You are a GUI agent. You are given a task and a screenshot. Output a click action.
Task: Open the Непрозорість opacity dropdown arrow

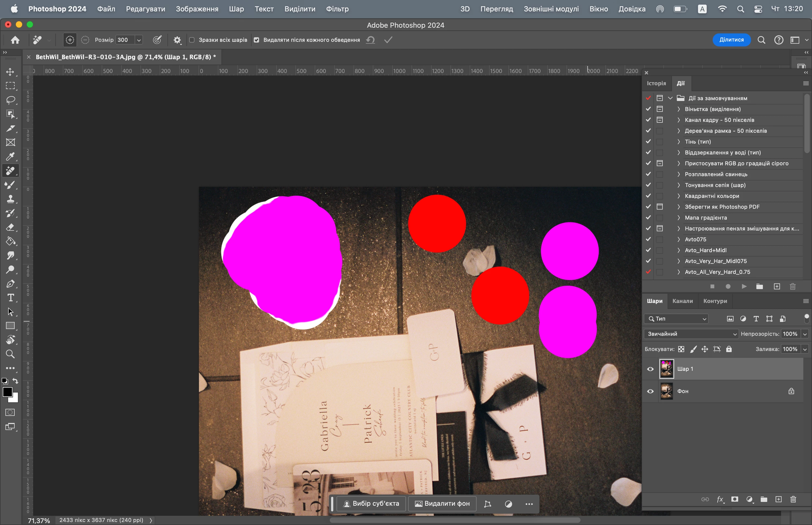805,334
